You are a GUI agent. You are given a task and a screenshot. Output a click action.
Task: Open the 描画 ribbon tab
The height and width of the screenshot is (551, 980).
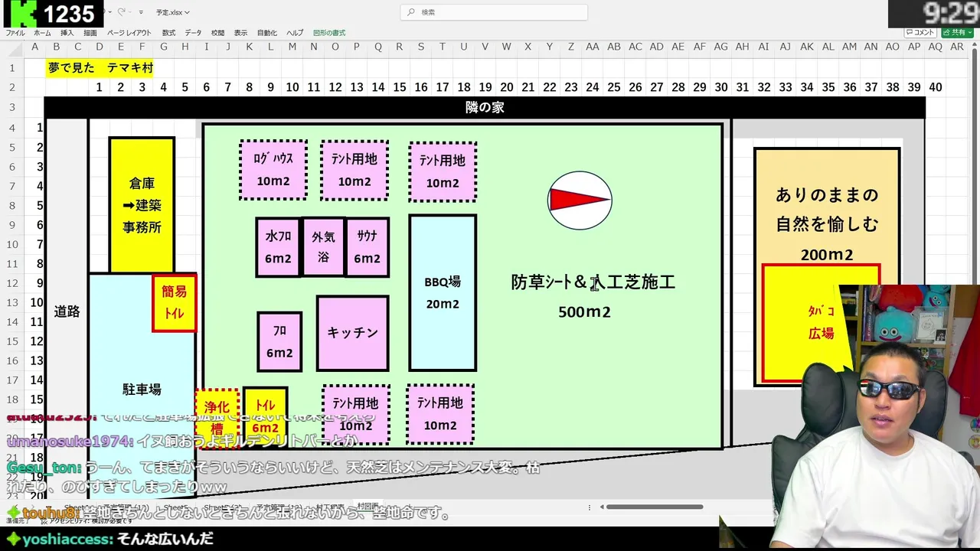point(90,33)
